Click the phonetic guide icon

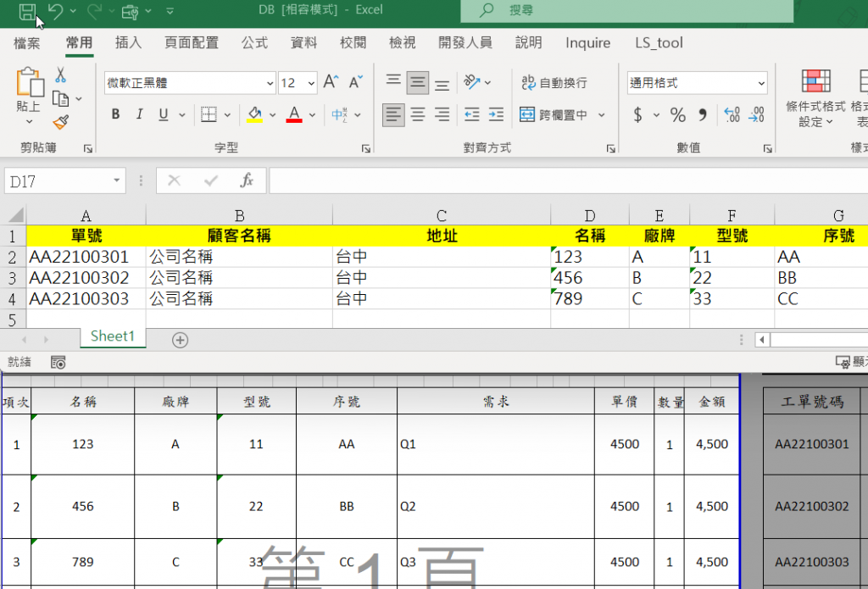[x=339, y=114]
